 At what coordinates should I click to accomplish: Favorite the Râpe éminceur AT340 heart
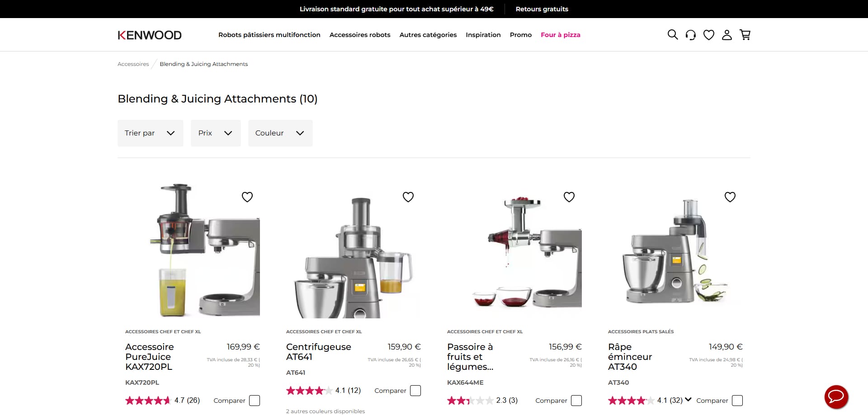[x=730, y=197]
